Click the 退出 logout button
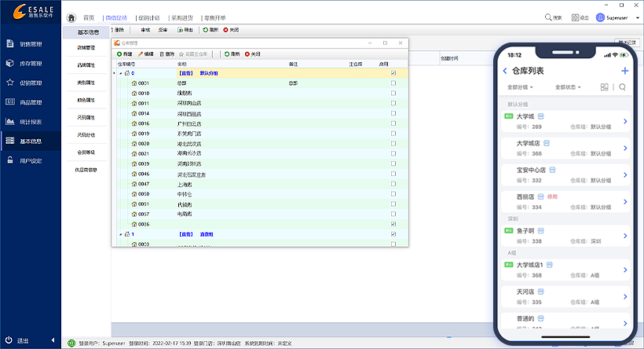This screenshot has width=644, height=349. [23, 340]
